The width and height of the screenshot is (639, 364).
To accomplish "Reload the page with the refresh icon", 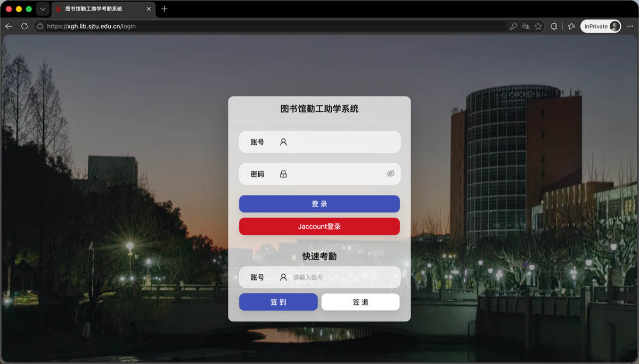I will click(x=24, y=26).
